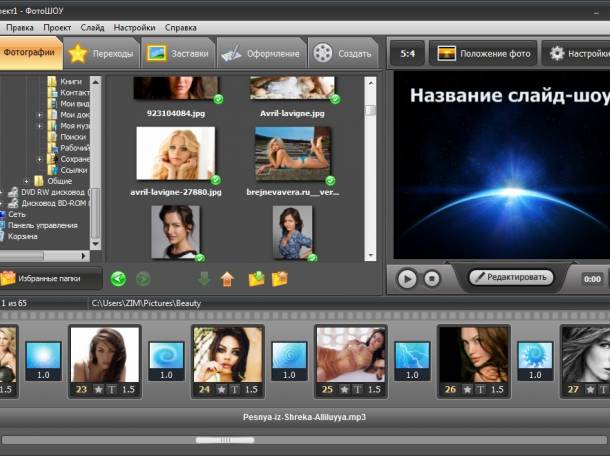Click the green down arrow add-to-slideshow icon

click(204, 279)
